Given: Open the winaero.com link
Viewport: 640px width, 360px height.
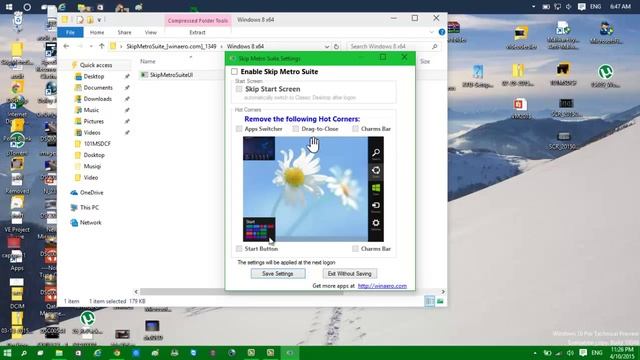Looking at the screenshot, I should point(382,286).
